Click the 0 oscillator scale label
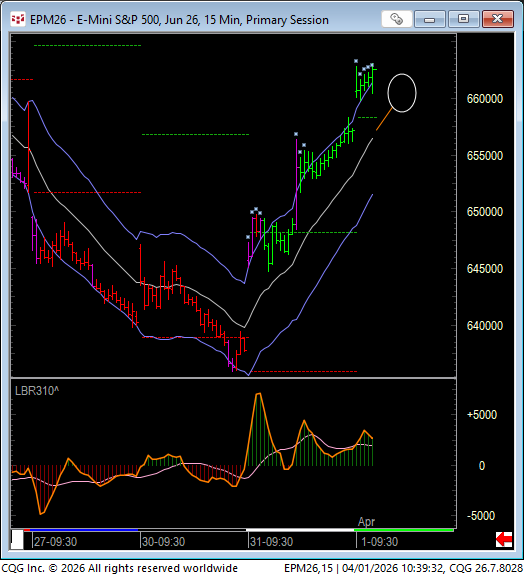This screenshot has width=524, height=576. point(482,466)
